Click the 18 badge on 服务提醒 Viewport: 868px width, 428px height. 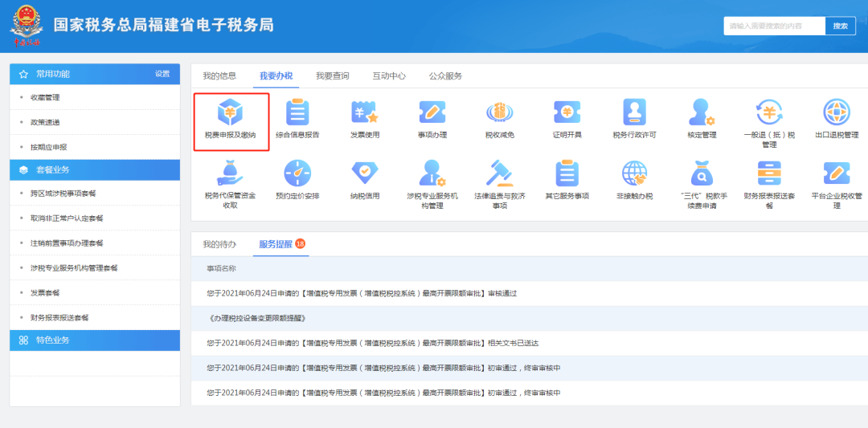[x=300, y=243]
